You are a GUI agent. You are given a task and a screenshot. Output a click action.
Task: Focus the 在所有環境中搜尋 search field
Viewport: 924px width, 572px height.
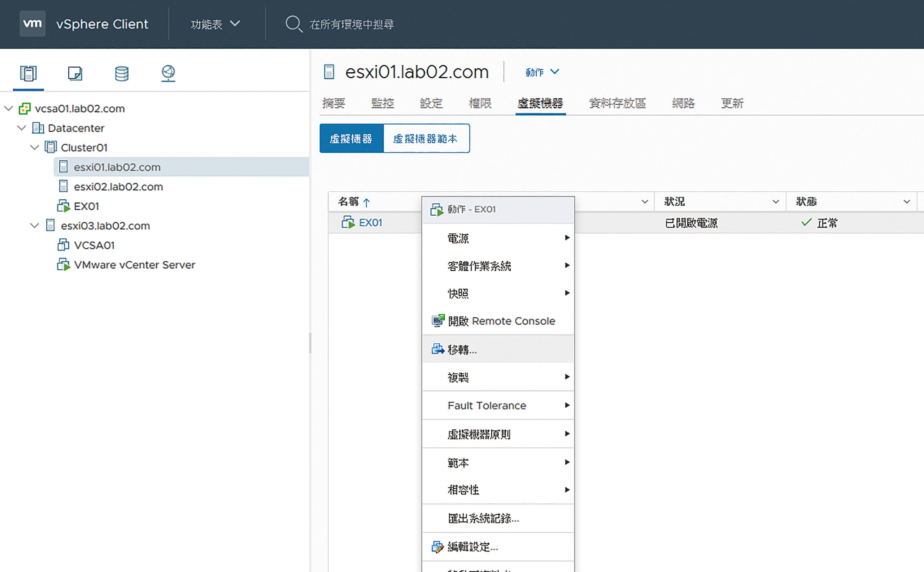click(351, 24)
